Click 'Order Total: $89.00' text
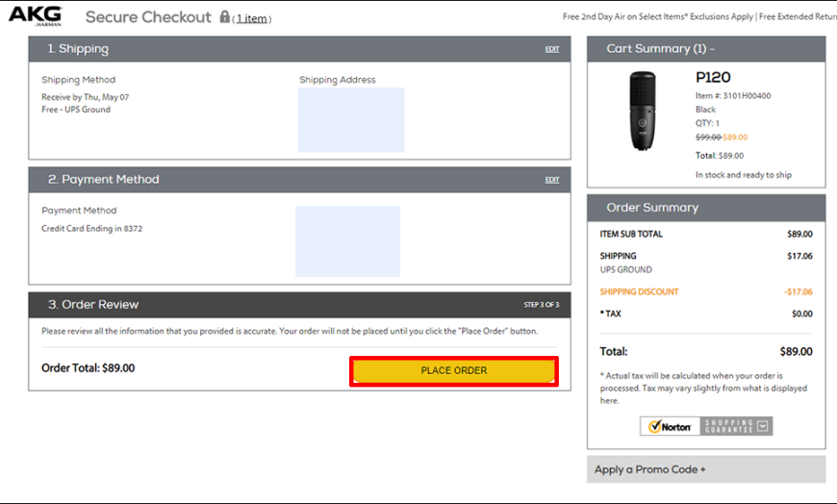 pyautogui.click(x=89, y=367)
